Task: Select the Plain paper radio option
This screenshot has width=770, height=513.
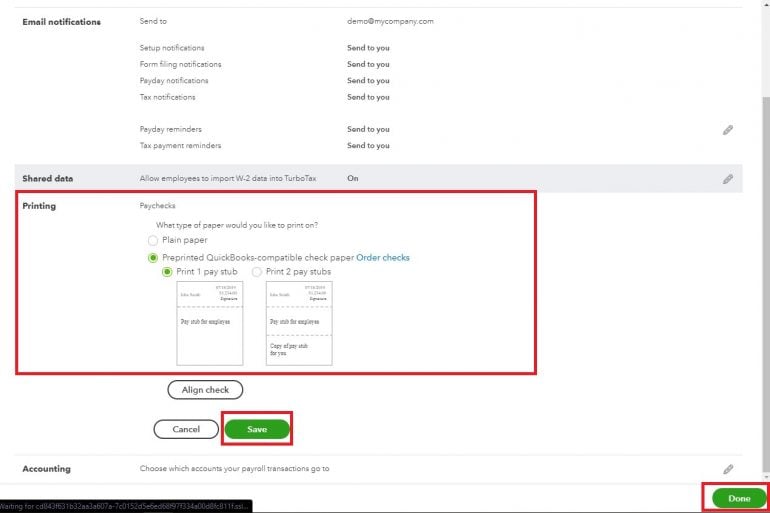Action: tap(153, 240)
